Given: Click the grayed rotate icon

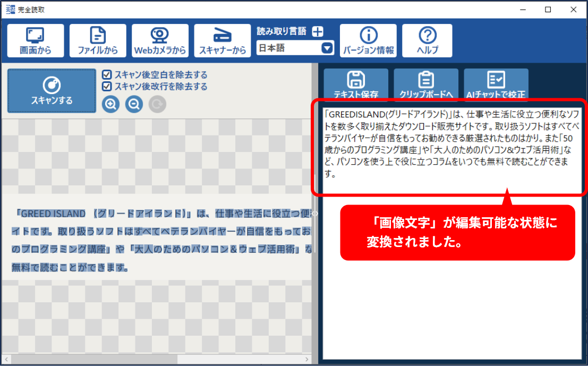Looking at the screenshot, I should [x=157, y=104].
